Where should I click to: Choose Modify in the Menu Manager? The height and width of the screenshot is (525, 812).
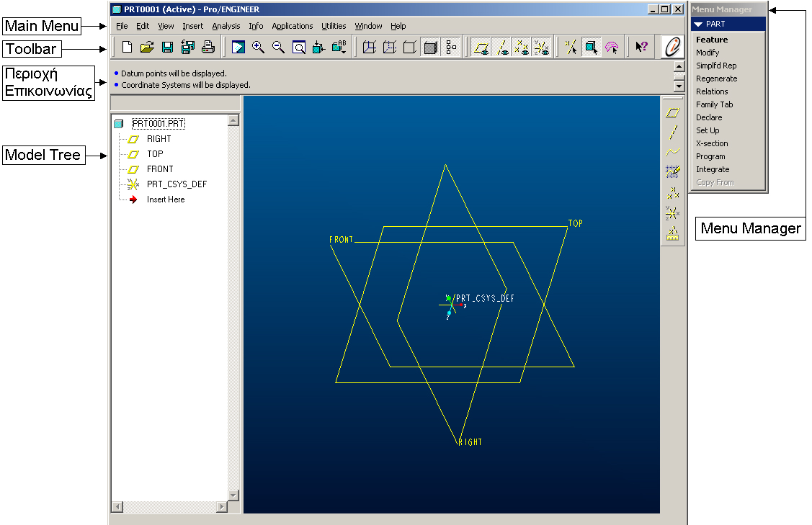tap(708, 53)
